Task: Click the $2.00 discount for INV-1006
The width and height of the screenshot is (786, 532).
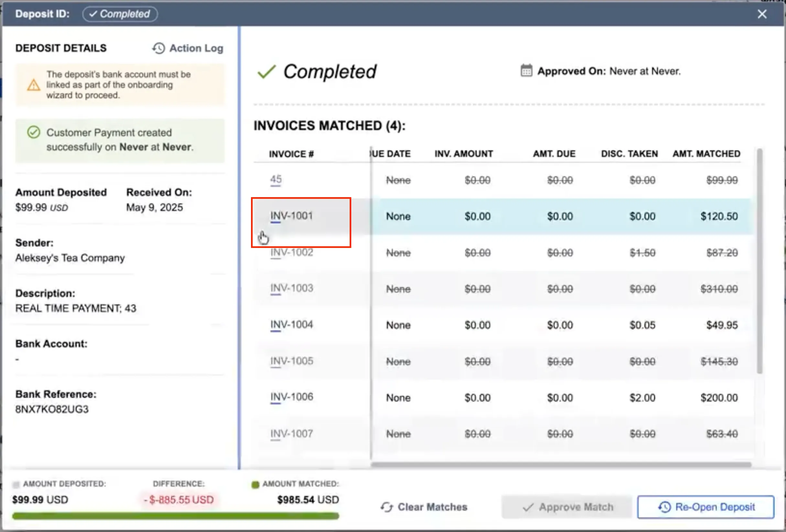Action: [642, 398]
